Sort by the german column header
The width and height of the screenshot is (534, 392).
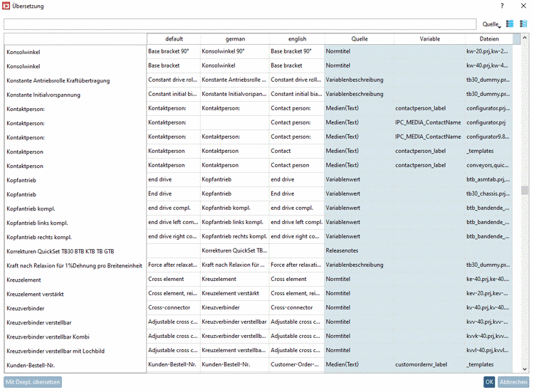coord(235,39)
